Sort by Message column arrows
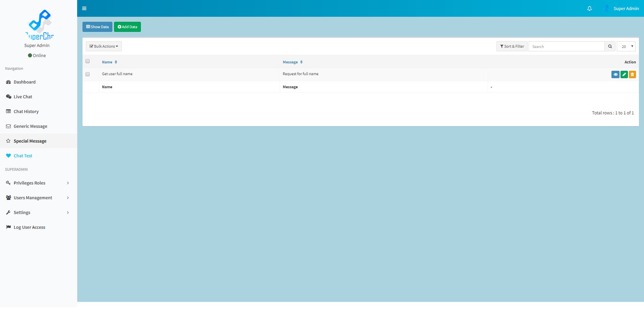Image resolution: width=644 pixels, height=319 pixels. coord(301,62)
